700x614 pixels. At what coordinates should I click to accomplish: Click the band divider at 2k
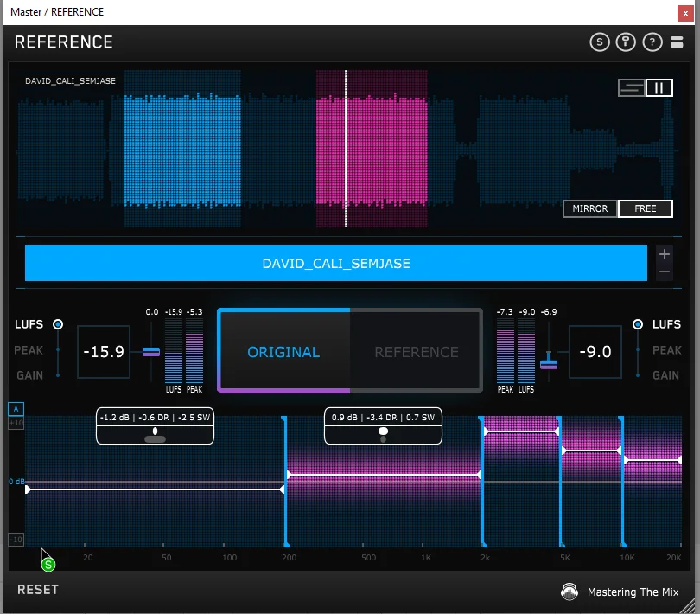click(482, 482)
